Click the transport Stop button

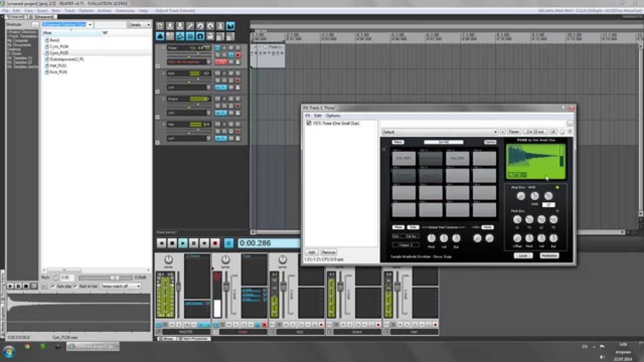pos(172,243)
